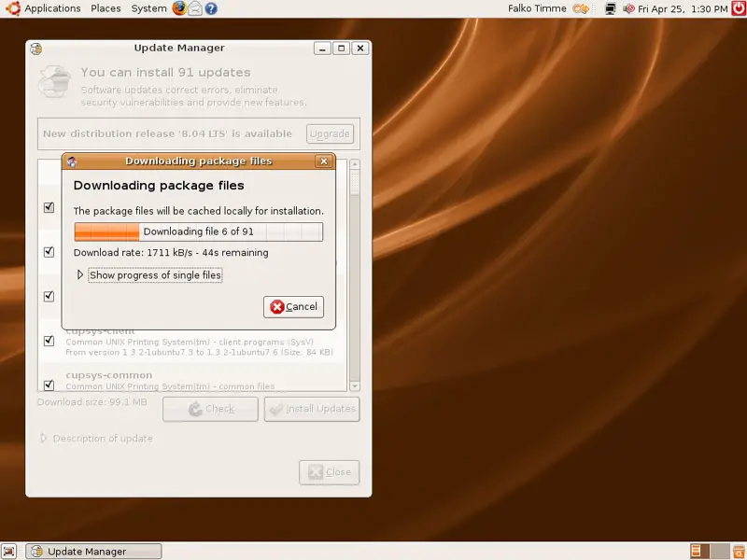Click the blue help icon in panel

pos(211,8)
